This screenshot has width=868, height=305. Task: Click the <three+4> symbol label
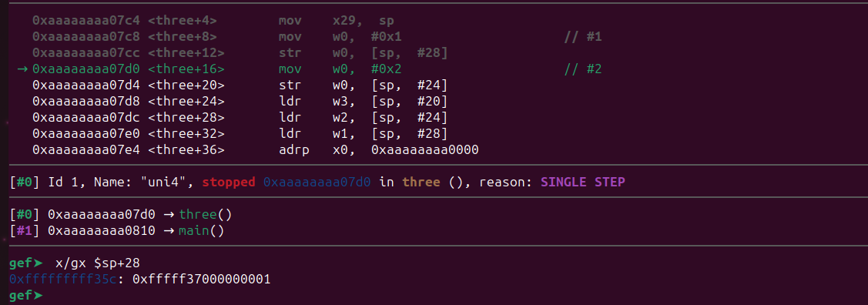click(182, 21)
